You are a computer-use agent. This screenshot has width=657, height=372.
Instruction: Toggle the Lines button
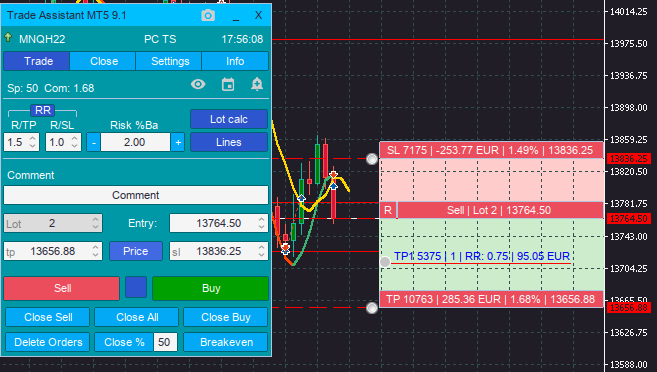[229, 142]
